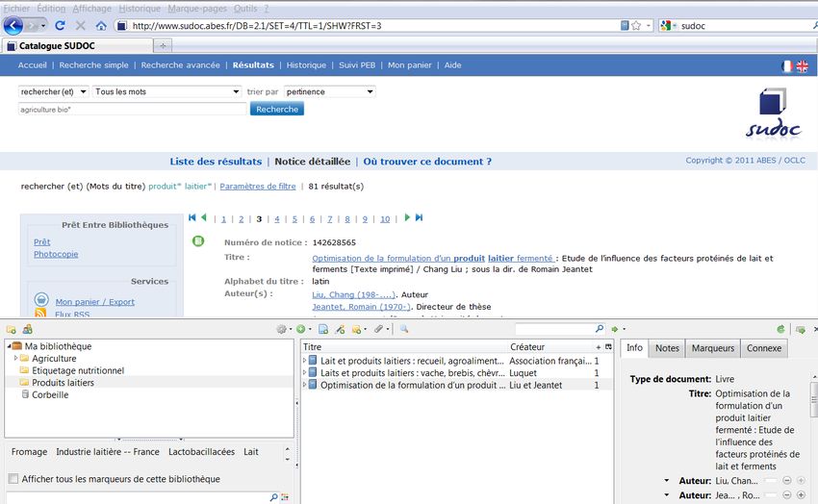
Task: Open creator type dropdown for second Auteur (Jea...)
Action: (667, 494)
